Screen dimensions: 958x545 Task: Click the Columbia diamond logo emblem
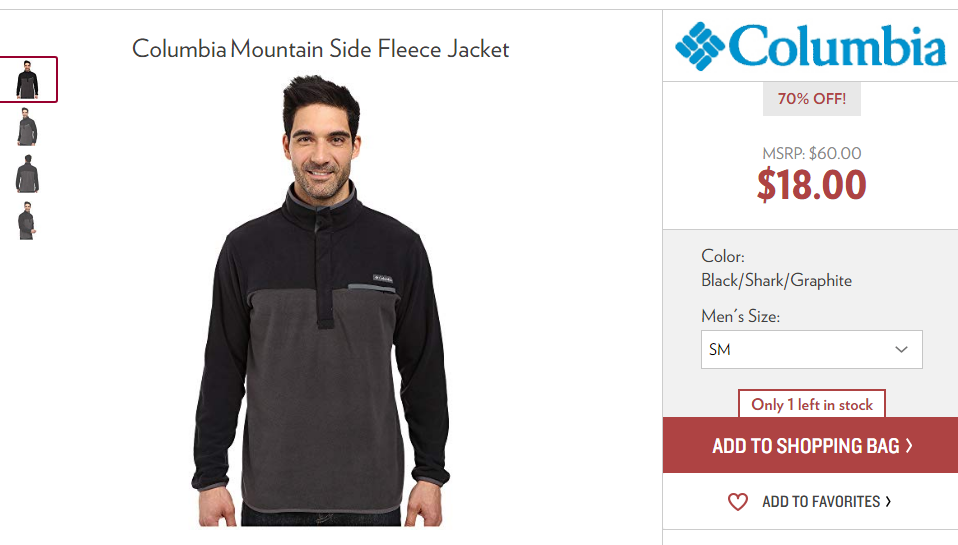(x=700, y=46)
